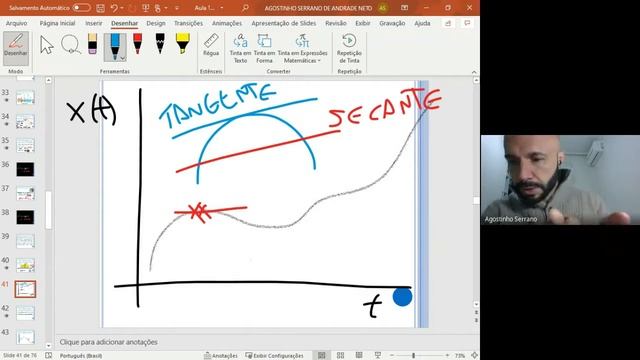Image resolution: width=640 pixels, height=360 pixels.
Task: Open the Exibir tab
Action: tap(362, 23)
